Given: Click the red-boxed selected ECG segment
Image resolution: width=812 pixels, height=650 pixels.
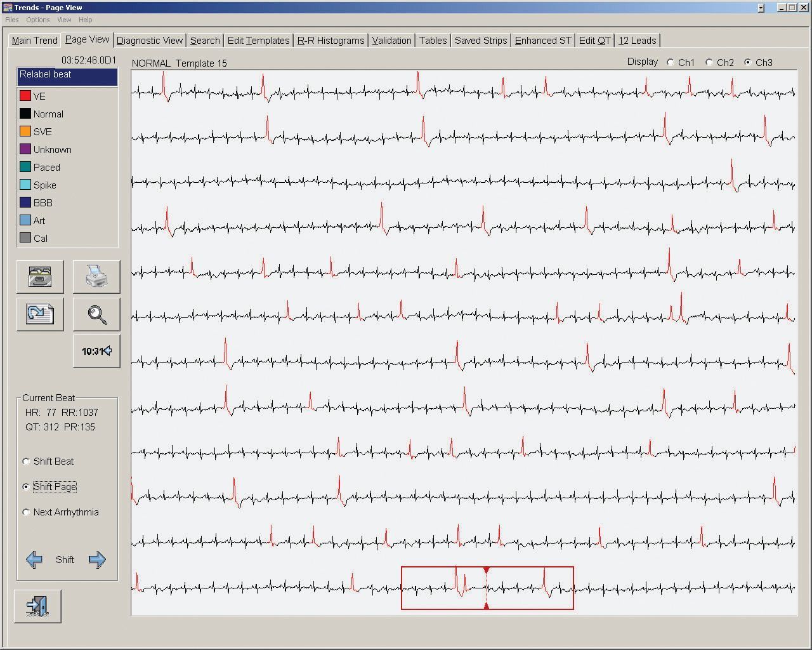Looking at the screenshot, I should 487,588.
